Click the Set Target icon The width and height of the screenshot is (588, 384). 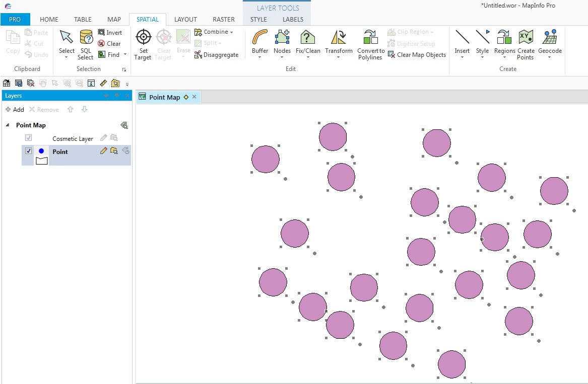[143, 38]
